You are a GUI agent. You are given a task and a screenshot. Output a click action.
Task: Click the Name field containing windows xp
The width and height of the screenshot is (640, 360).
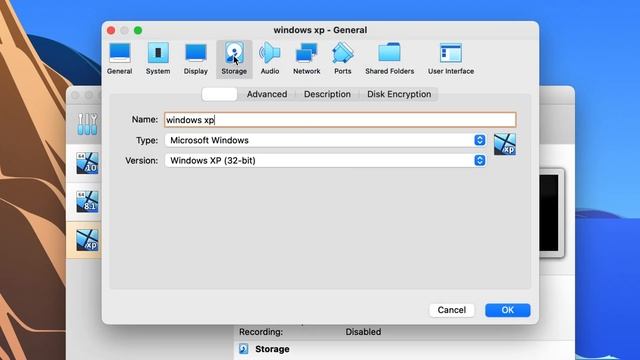[340, 120]
